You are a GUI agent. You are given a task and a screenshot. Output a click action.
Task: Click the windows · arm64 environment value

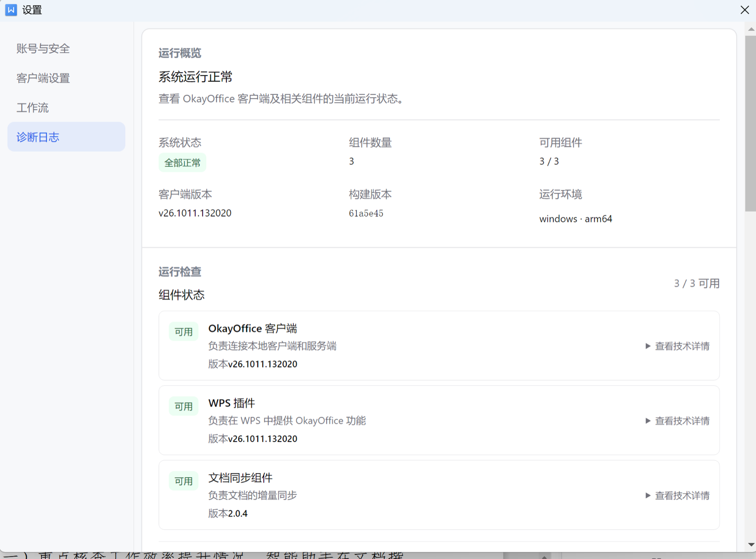[x=576, y=219]
